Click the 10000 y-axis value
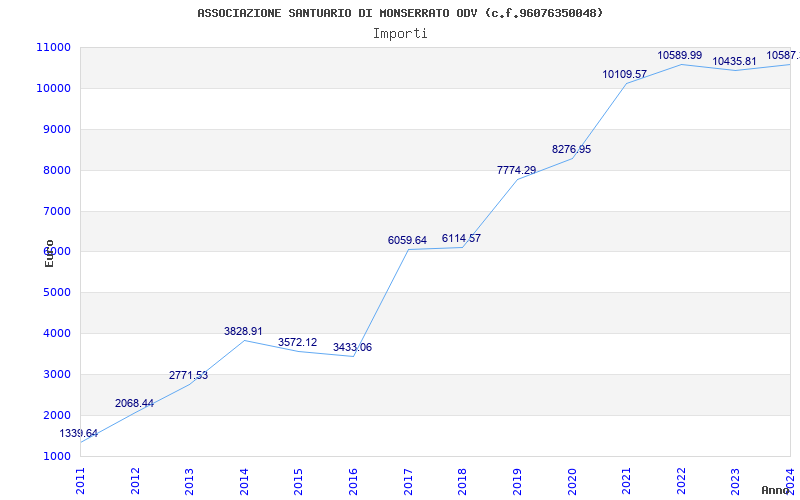 tap(54, 88)
